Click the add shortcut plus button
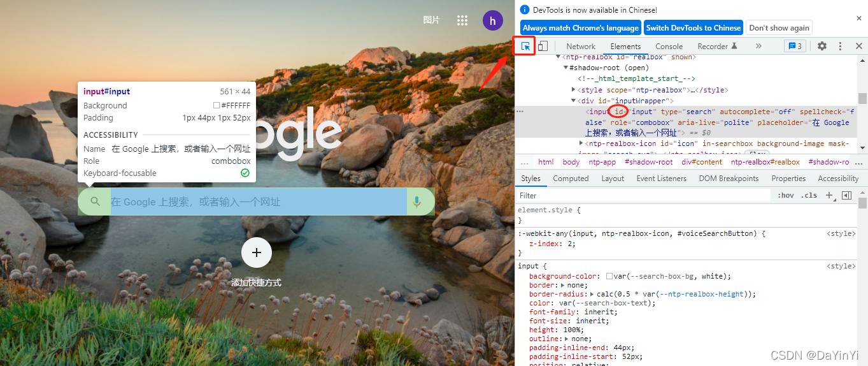 point(257,253)
